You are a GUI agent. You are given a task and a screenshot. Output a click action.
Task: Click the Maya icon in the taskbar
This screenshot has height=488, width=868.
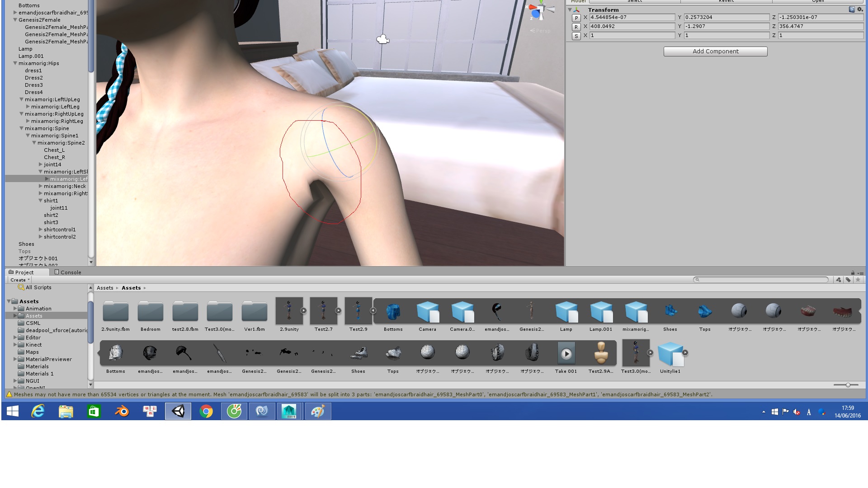coord(289,411)
